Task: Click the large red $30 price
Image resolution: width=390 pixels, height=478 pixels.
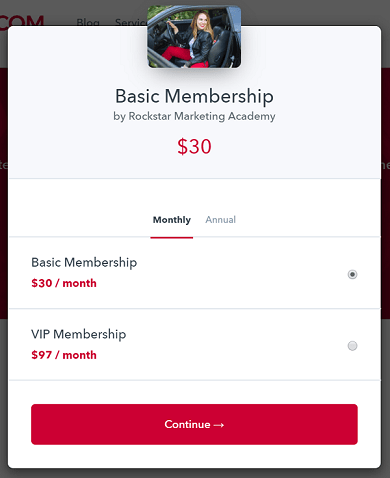Action: 194,146
